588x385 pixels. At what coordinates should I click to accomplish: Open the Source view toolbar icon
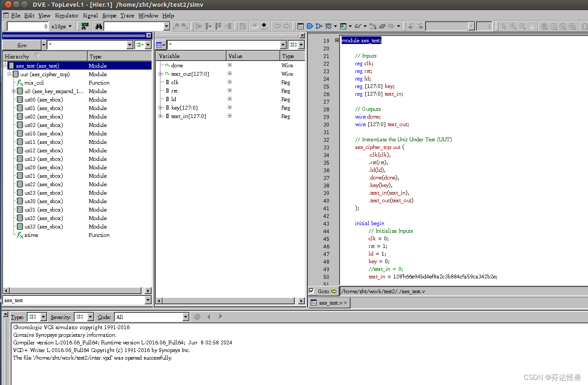pos(300,26)
